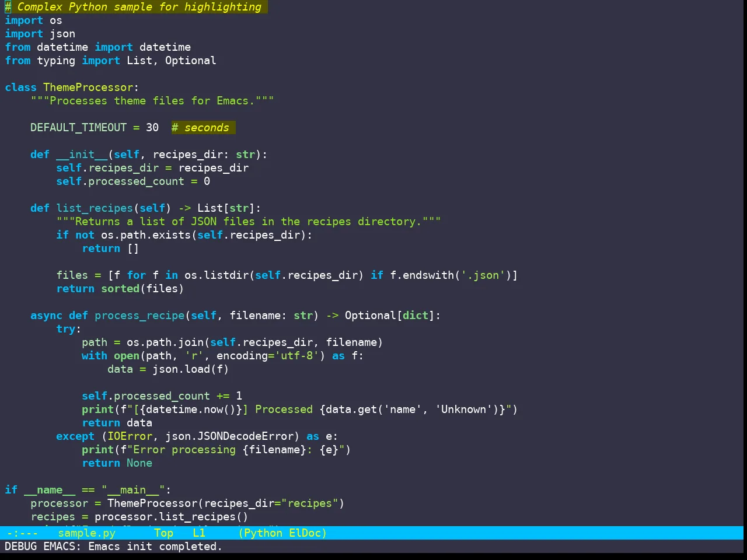The height and width of the screenshot is (560, 747).
Task: Click the 'DEFAULT_TIMEOUT' constant
Action: (x=78, y=128)
